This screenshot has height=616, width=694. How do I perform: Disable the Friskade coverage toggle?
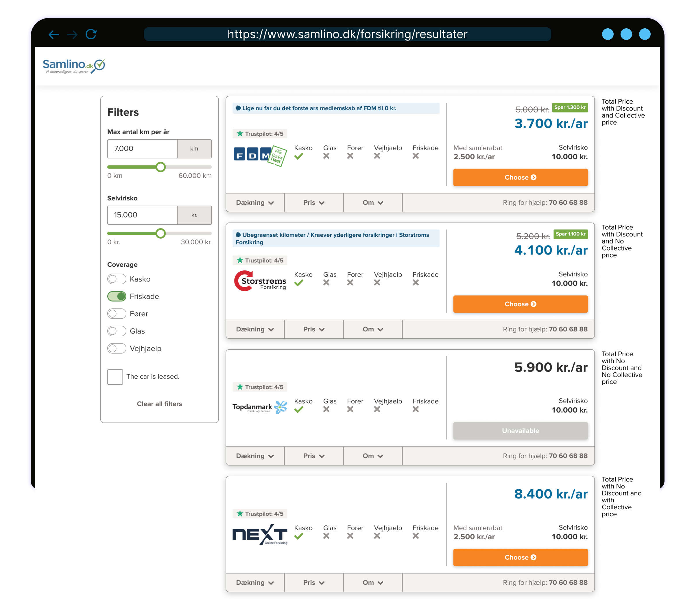point(117,296)
